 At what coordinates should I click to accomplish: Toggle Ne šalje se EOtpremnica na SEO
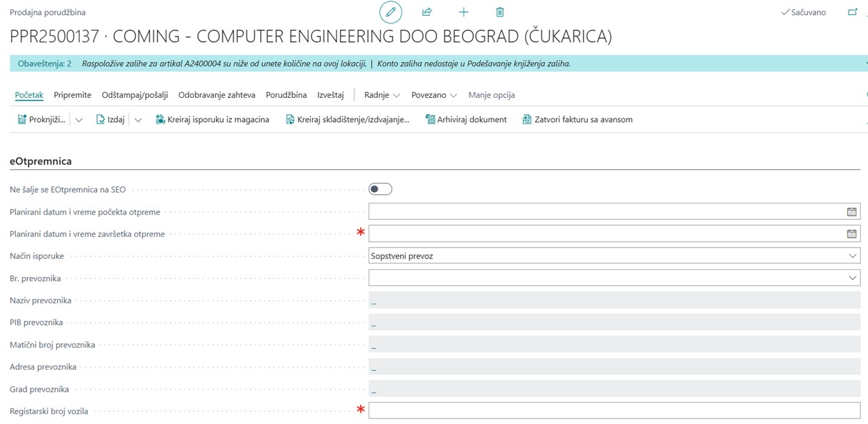[380, 189]
